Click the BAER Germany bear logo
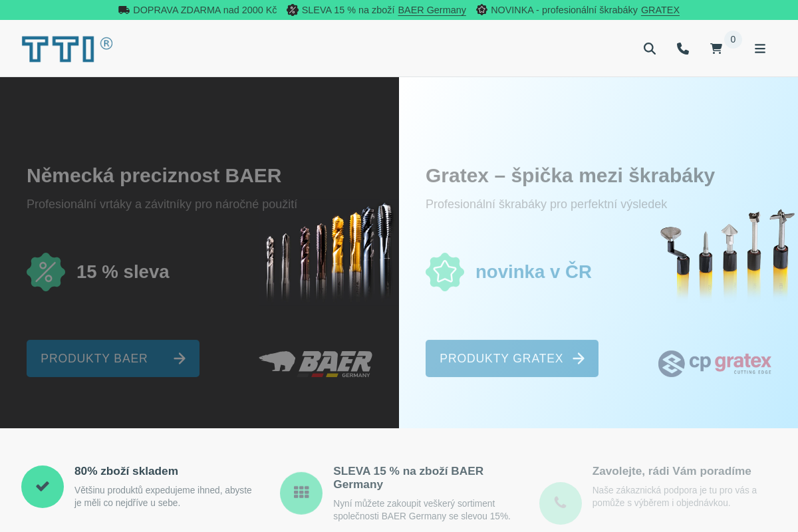 point(315,364)
